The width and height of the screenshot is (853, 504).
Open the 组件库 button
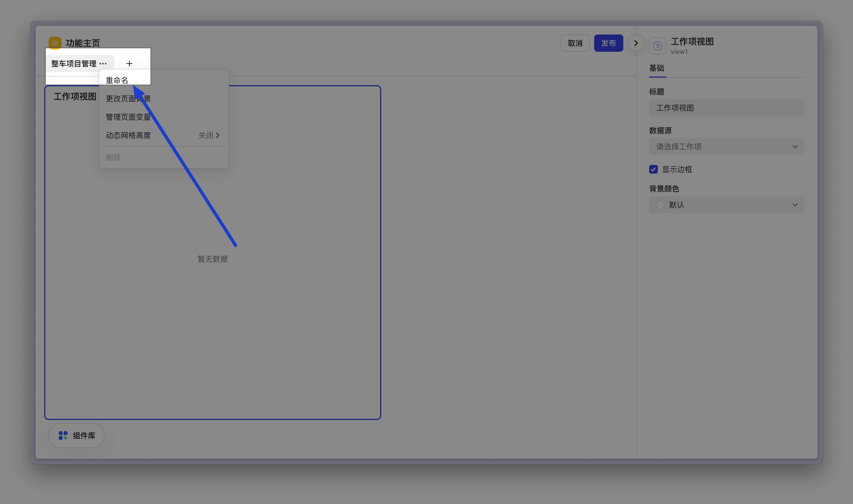(x=77, y=435)
